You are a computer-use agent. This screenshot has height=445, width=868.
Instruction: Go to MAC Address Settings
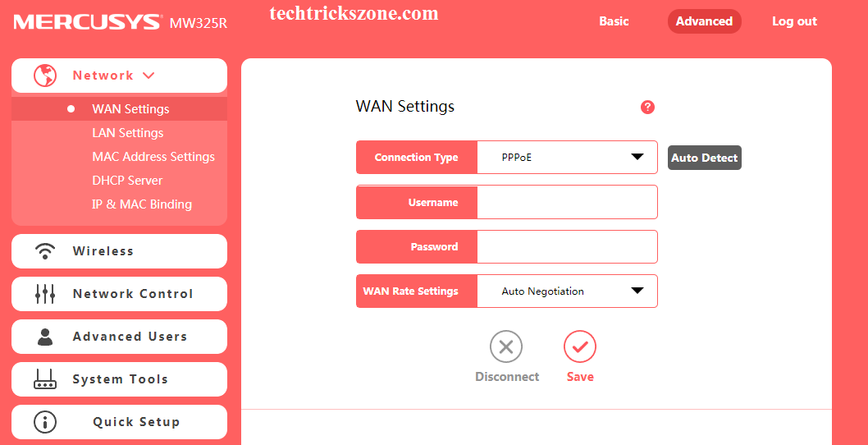153,157
